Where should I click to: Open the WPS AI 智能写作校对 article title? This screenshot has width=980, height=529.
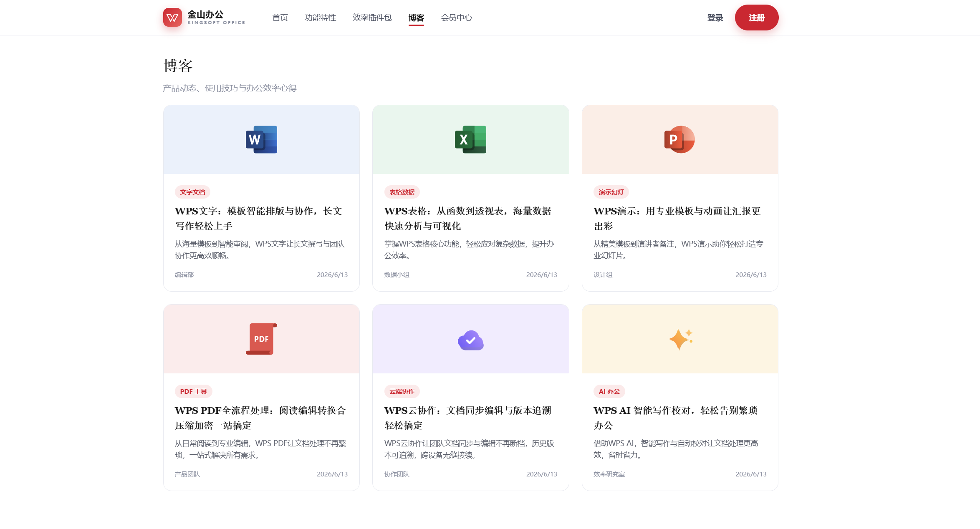[x=676, y=418]
